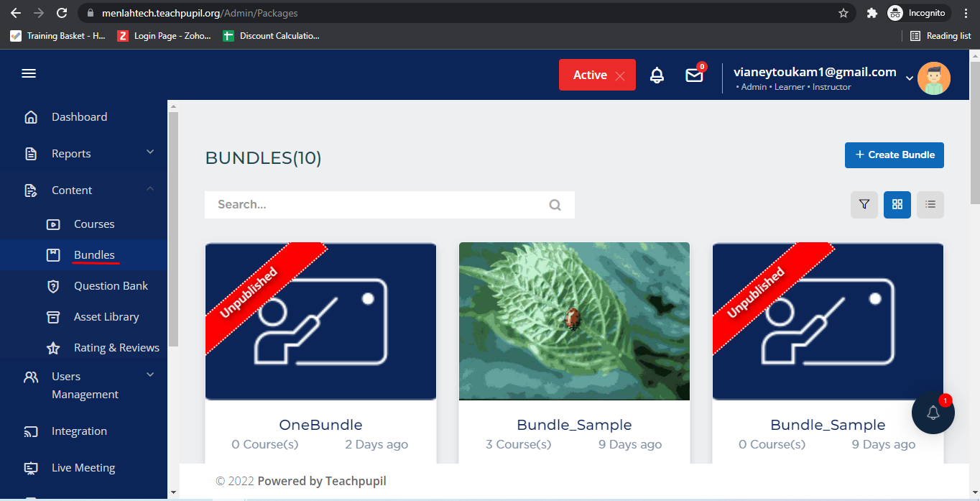Open the notifications bell in header
The width and height of the screenshot is (980, 501).
657,75
